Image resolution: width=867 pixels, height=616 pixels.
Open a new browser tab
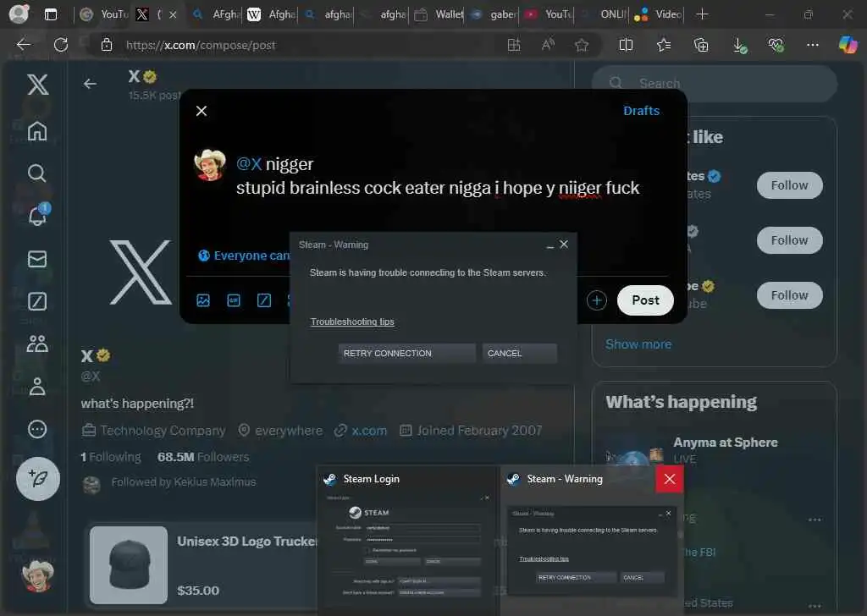point(702,14)
